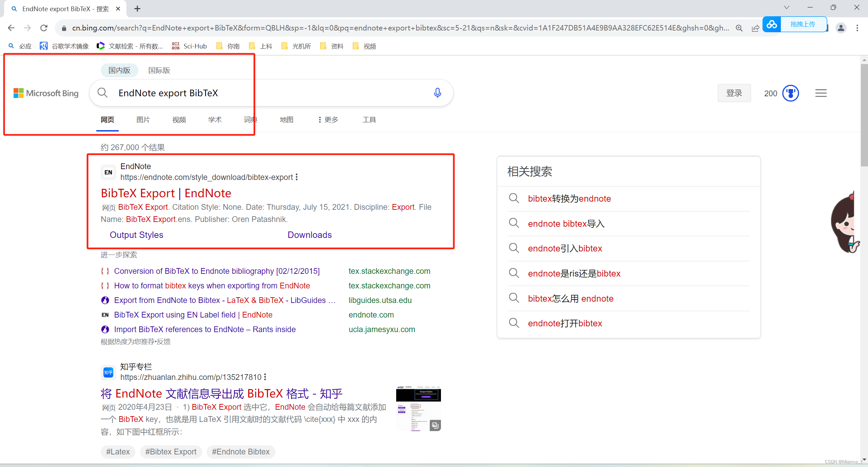The image size is (868, 467).
Task: Click the Baidu cloud upload icon
Action: pyautogui.click(x=772, y=24)
